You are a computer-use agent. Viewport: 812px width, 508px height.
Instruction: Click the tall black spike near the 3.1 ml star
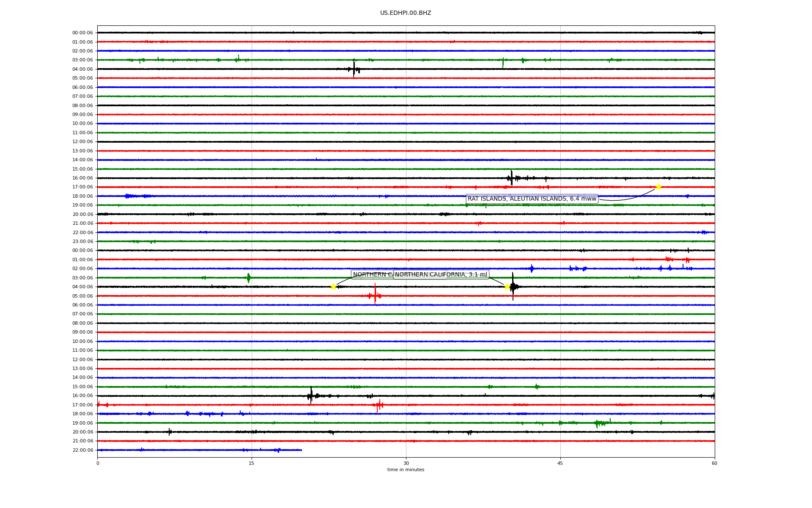click(x=513, y=286)
